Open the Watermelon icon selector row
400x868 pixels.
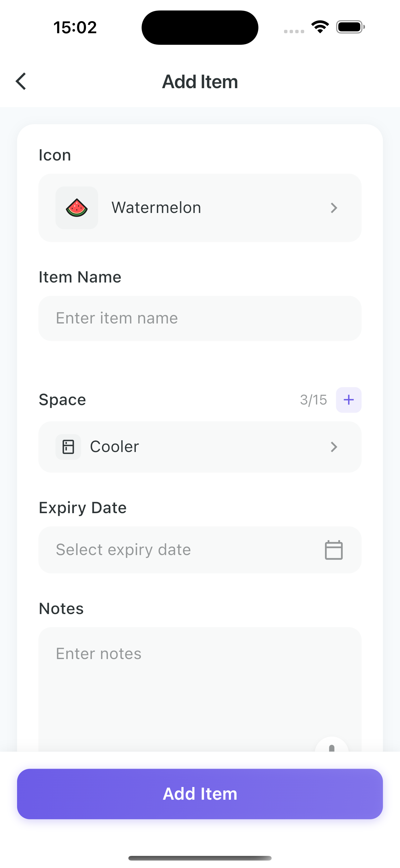(200, 208)
